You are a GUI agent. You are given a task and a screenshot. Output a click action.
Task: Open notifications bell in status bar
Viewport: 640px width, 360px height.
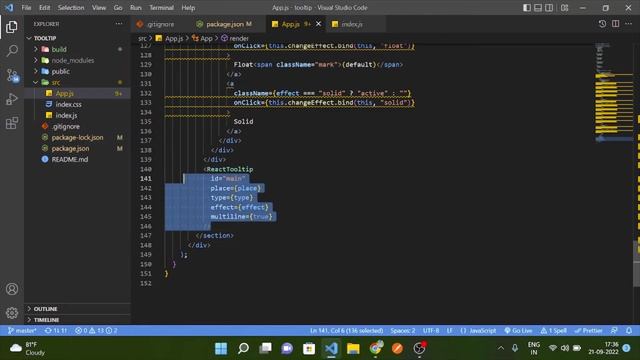tap(629, 330)
